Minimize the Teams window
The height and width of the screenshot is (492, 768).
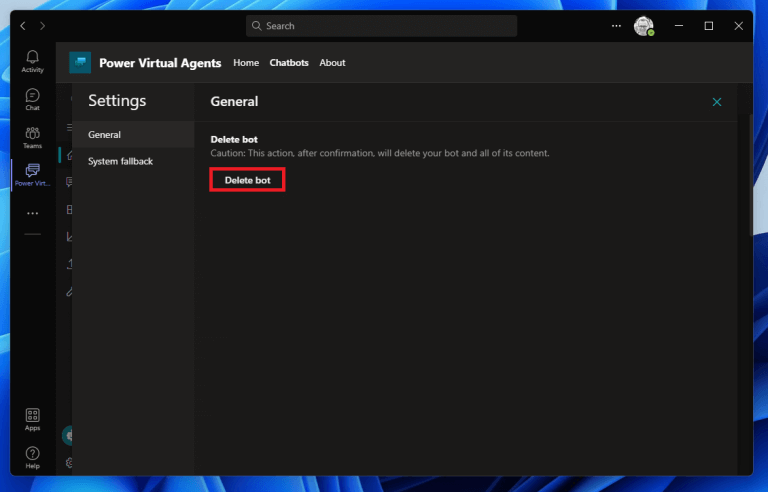(678, 26)
